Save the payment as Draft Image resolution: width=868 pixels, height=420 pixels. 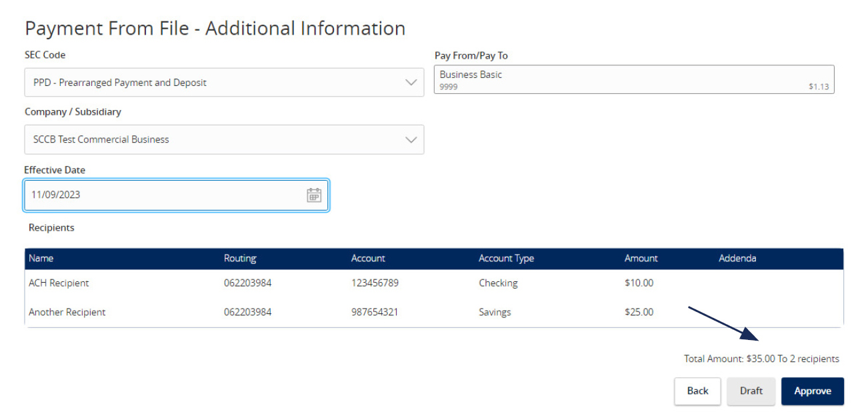751,391
